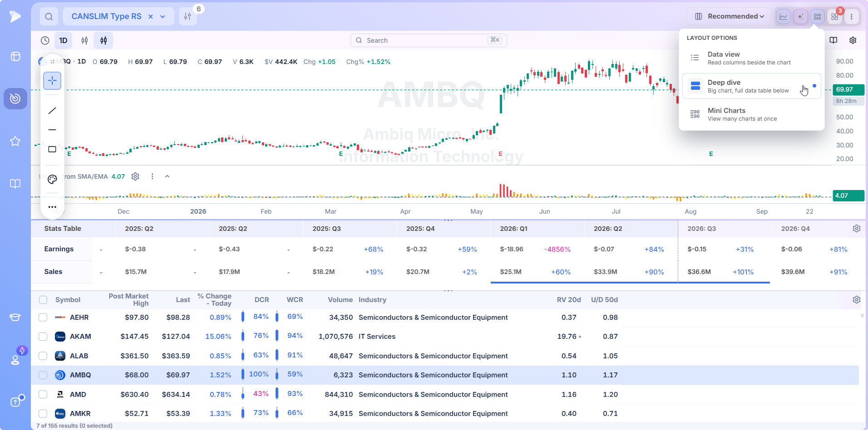Check the AMBQ row checkbox
Viewport: 868px width, 430px height.
pyautogui.click(x=43, y=375)
